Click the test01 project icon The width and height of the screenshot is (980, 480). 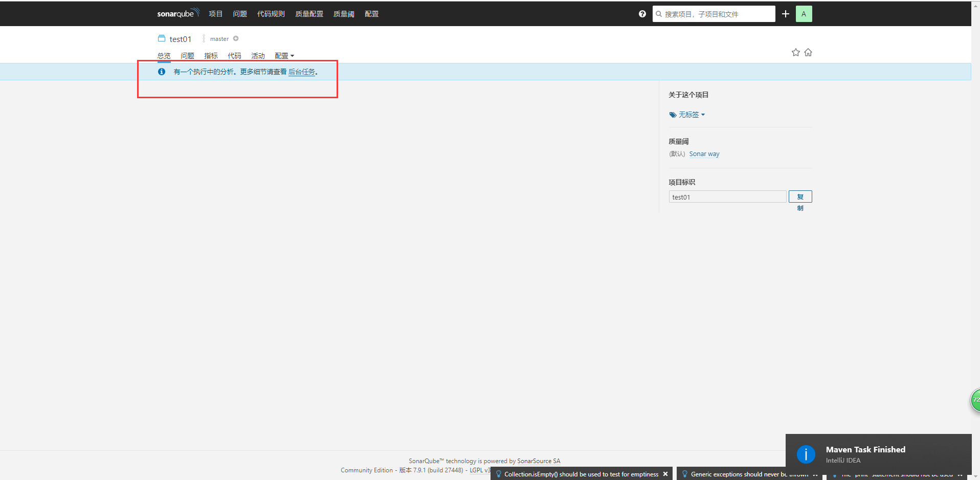point(162,38)
